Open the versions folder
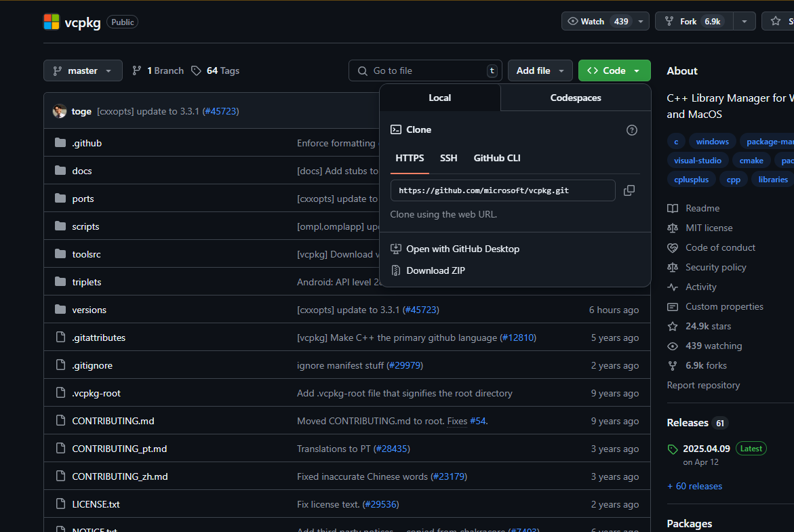The image size is (794, 532). (x=89, y=310)
